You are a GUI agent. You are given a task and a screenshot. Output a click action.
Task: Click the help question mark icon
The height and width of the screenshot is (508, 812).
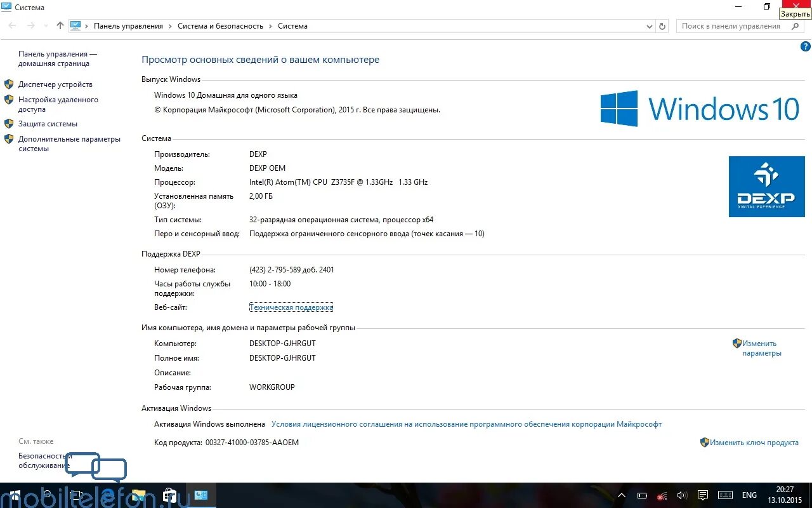coord(806,46)
